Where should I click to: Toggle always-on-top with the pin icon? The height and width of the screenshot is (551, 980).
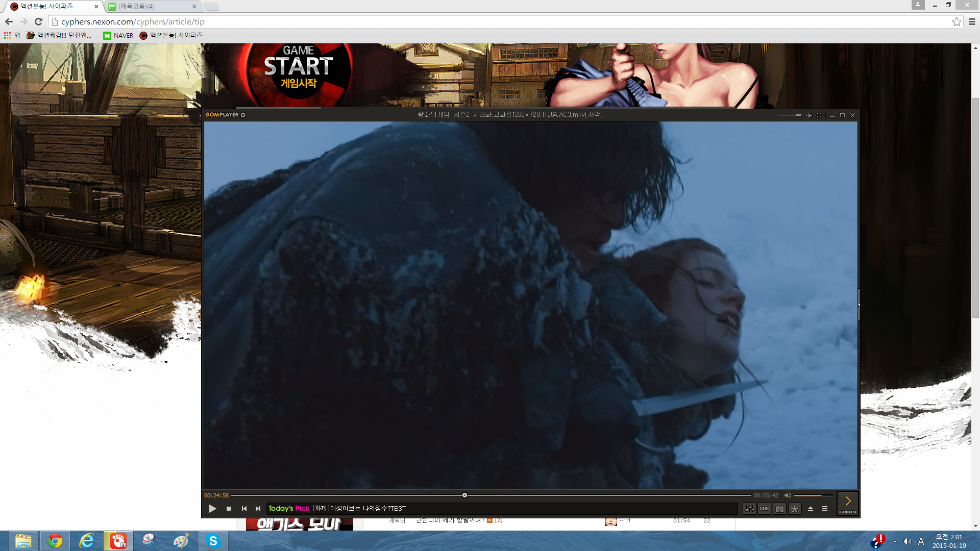coord(810,115)
